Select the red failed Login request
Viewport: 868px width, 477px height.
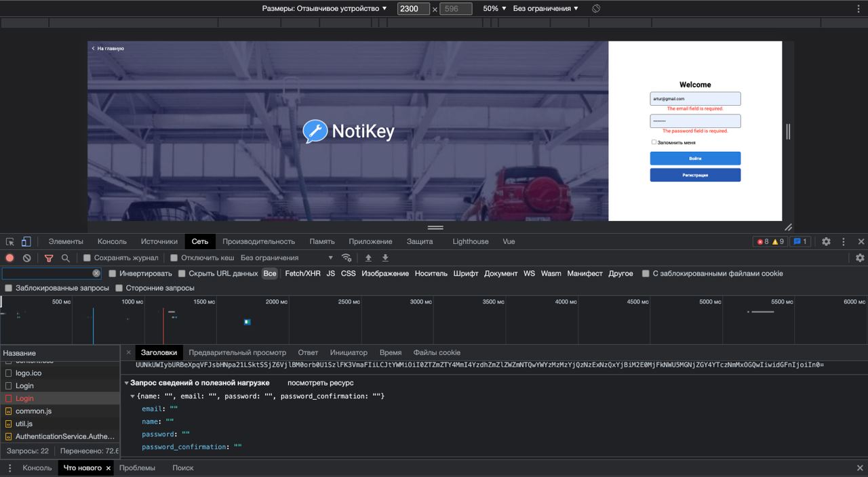(x=60, y=398)
